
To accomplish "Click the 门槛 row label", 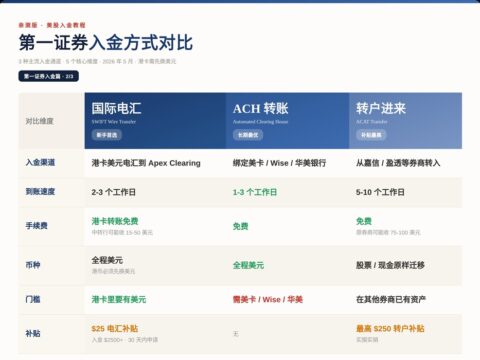I will (x=33, y=299).
